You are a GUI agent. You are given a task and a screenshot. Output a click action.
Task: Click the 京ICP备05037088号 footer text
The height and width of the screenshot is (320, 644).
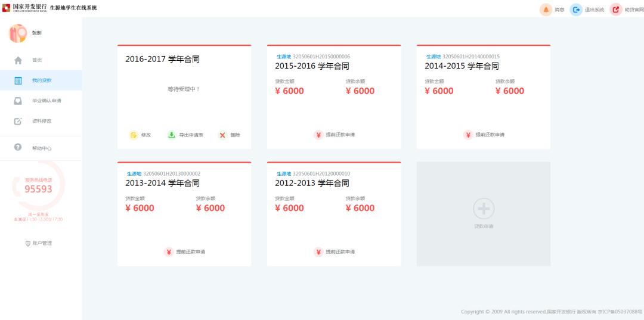[620, 312]
